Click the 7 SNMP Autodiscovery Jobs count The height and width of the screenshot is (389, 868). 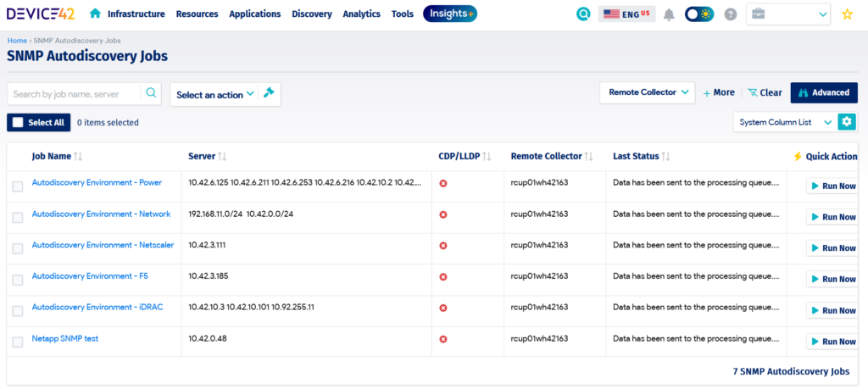[791, 371]
